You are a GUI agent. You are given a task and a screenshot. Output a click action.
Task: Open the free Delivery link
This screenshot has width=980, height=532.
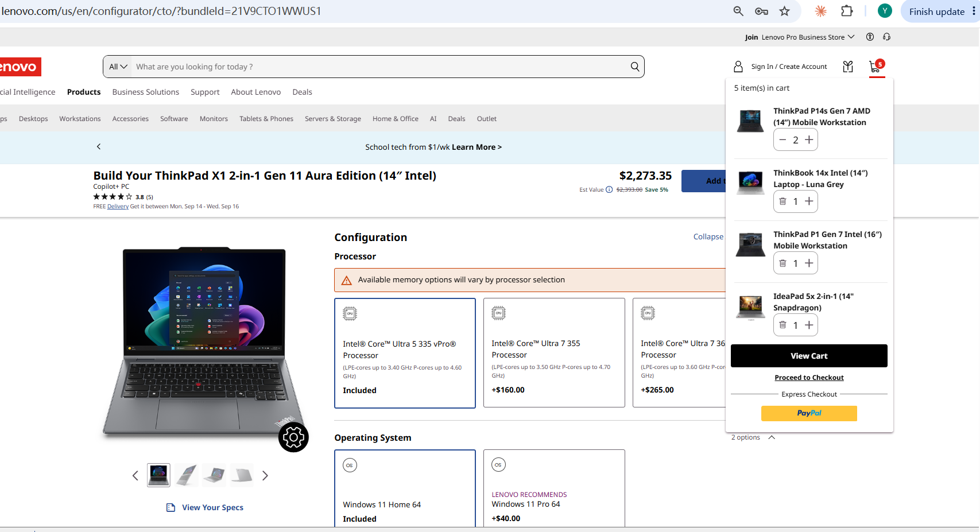point(118,207)
